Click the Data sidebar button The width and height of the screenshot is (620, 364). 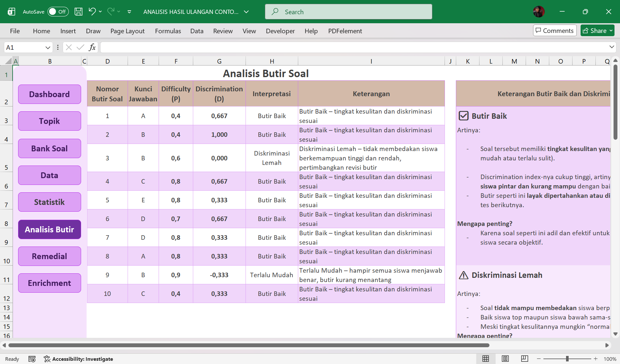coord(49,175)
